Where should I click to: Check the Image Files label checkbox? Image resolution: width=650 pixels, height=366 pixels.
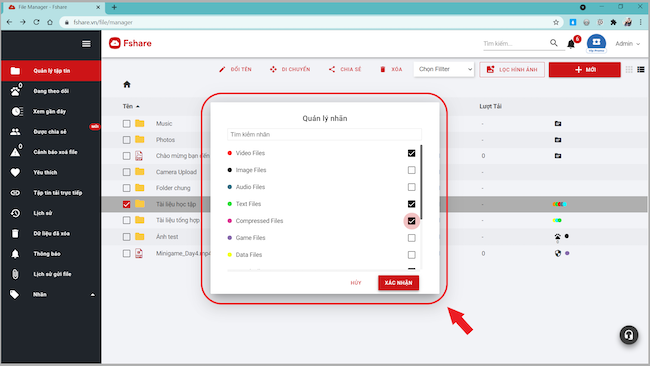point(411,170)
